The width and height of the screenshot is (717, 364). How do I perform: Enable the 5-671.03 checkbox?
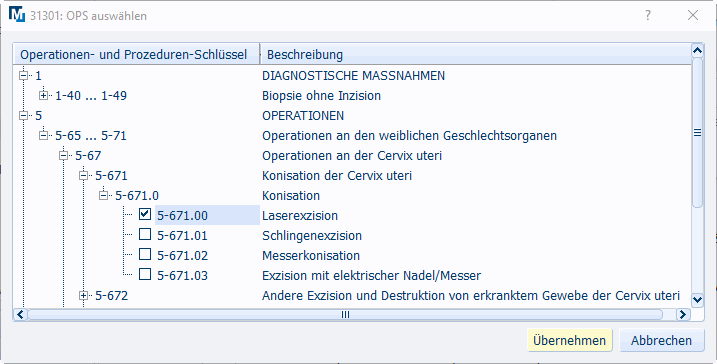(145, 274)
